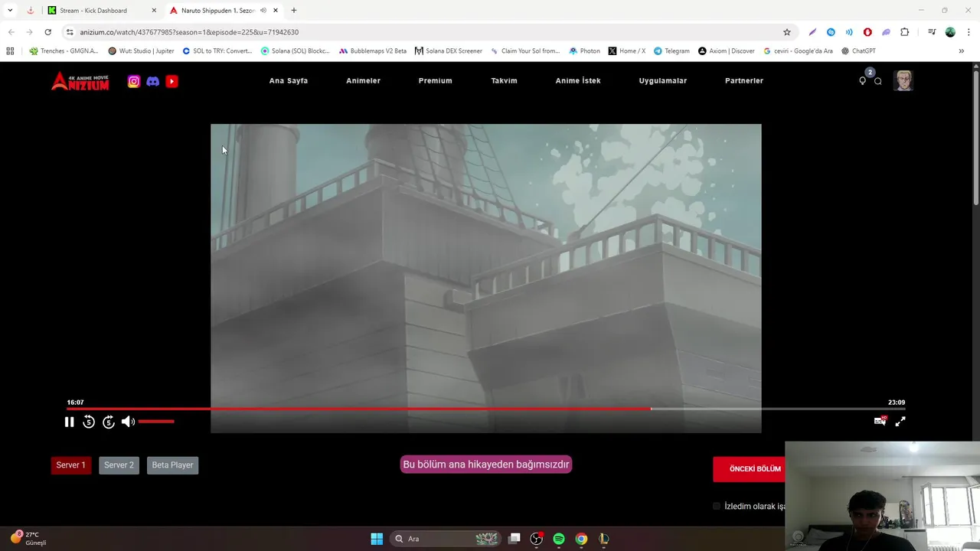Open the taskbar weather widget 27°C
This screenshot has width=980, height=551.
point(29,538)
